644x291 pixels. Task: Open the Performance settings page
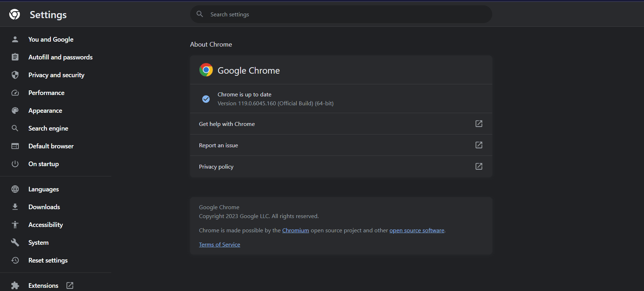click(x=47, y=93)
